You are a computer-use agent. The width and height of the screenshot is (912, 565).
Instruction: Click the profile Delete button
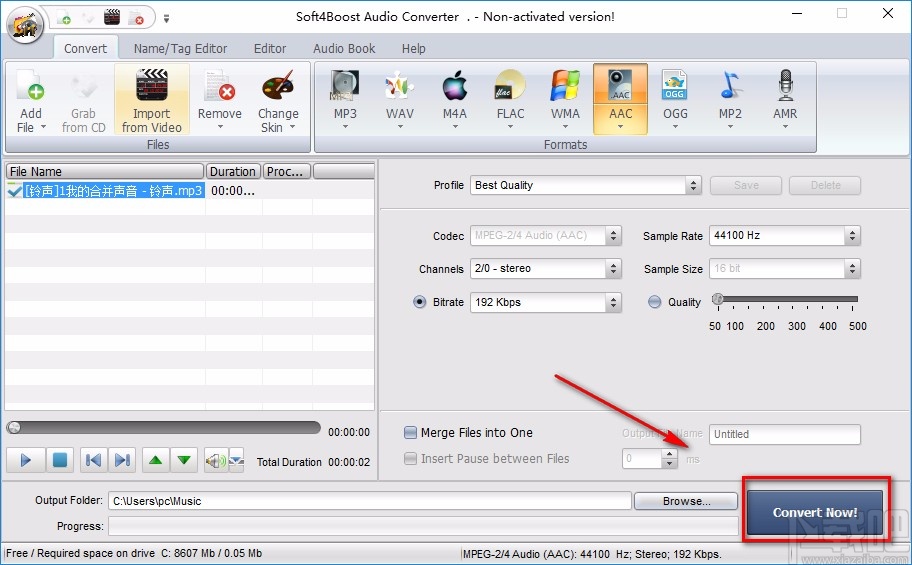[x=825, y=185]
